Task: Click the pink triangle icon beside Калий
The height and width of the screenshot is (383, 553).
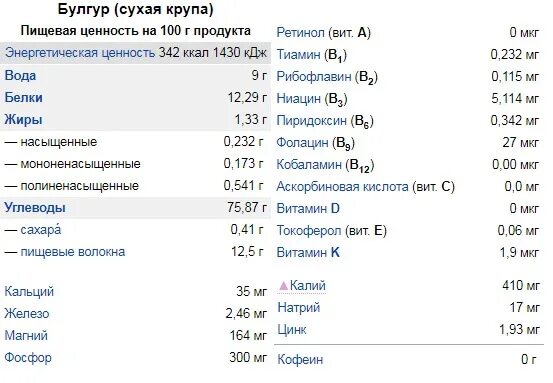Action: pyautogui.click(x=284, y=286)
